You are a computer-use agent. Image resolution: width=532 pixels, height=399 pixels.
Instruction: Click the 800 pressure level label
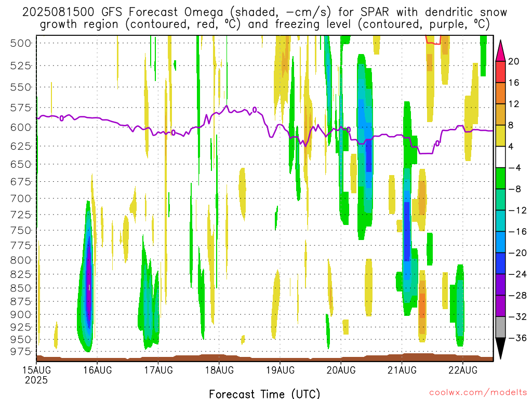pos(20,260)
